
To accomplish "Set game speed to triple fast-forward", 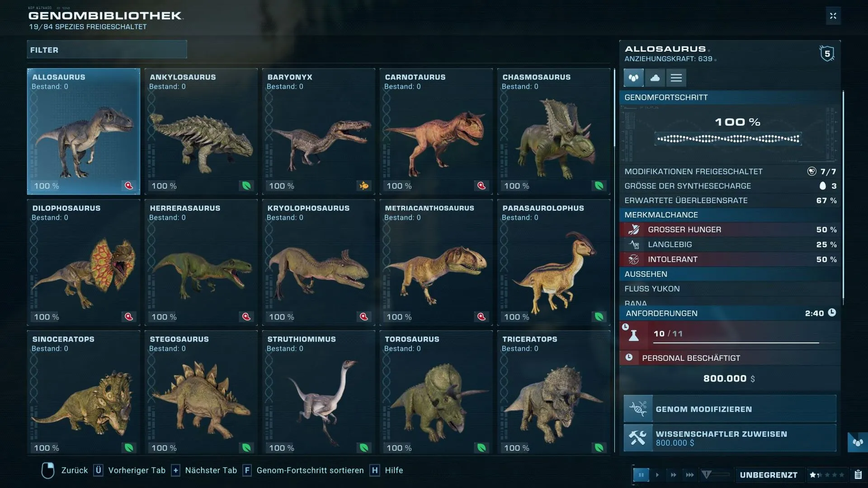I will click(x=689, y=475).
